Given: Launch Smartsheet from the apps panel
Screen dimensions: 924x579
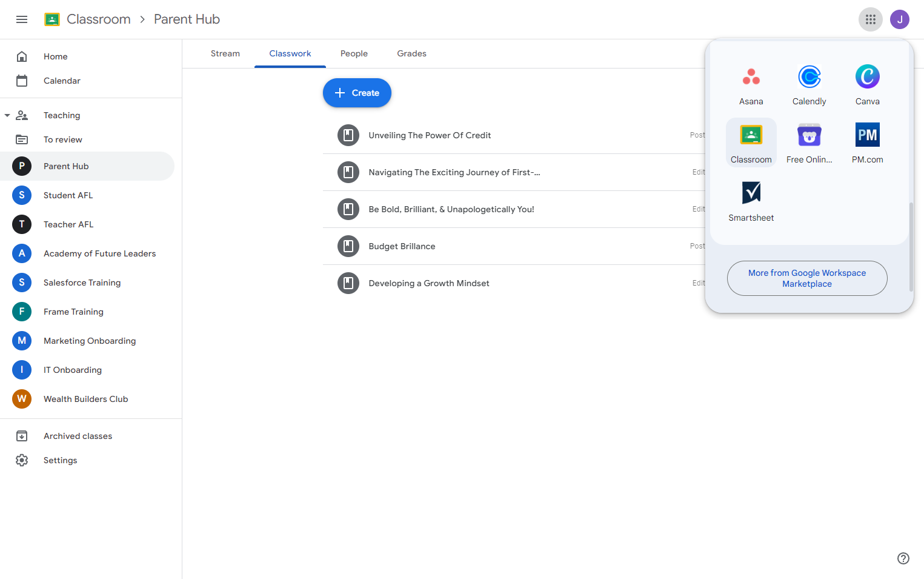Looking at the screenshot, I should point(751,200).
